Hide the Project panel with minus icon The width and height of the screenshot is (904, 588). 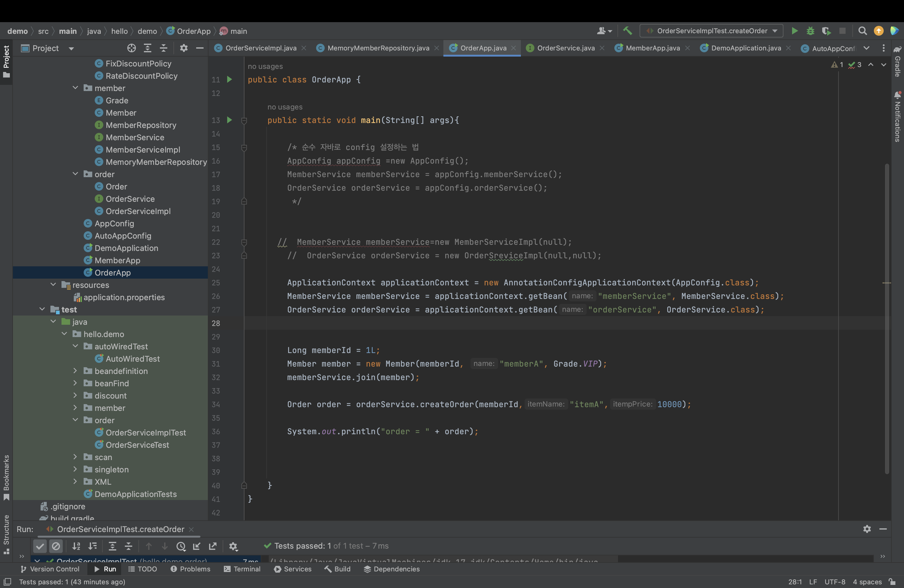[x=200, y=48]
